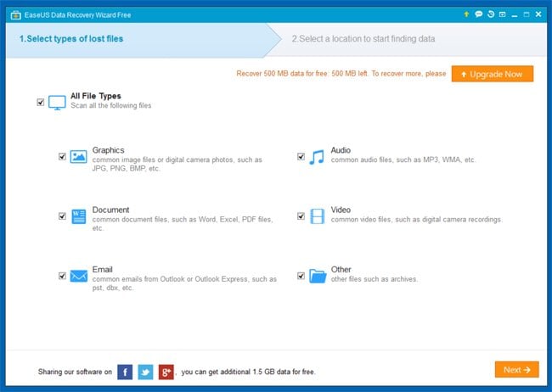This screenshot has width=552, height=392.
Task: Click the All File Types label
Action: click(96, 96)
